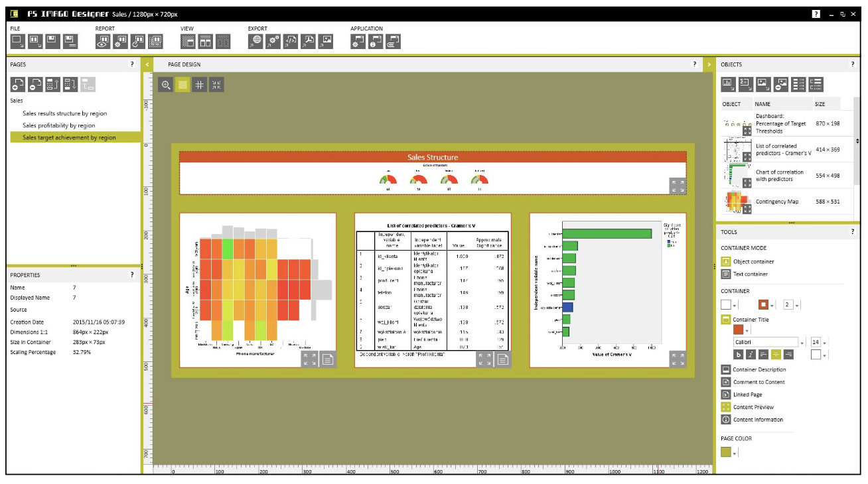Screen dimensions: 868x484
Task: Click the Sales report root node
Action: pos(17,101)
